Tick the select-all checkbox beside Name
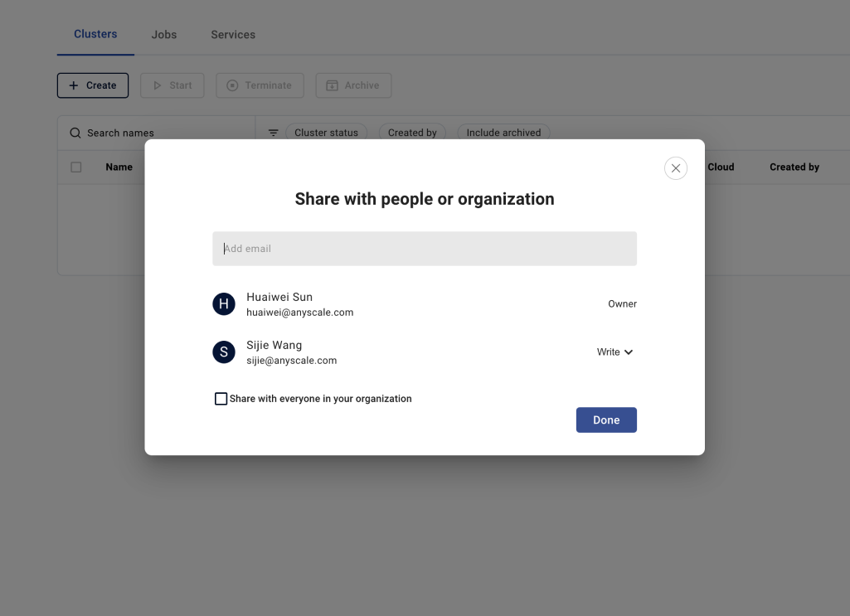The width and height of the screenshot is (850, 616). pyautogui.click(x=76, y=167)
